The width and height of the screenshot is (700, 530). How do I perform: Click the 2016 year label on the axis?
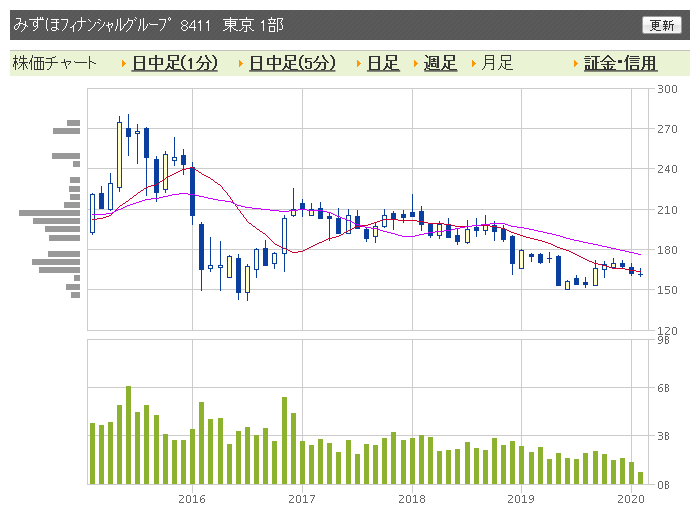pyautogui.click(x=192, y=499)
